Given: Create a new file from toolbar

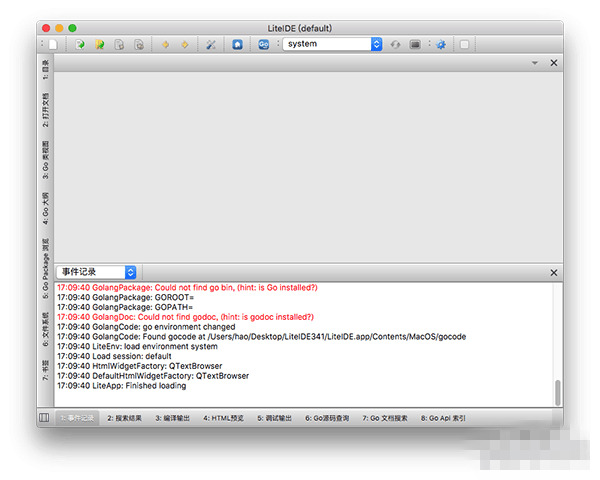Looking at the screenshot, I should tap(53, 45).
